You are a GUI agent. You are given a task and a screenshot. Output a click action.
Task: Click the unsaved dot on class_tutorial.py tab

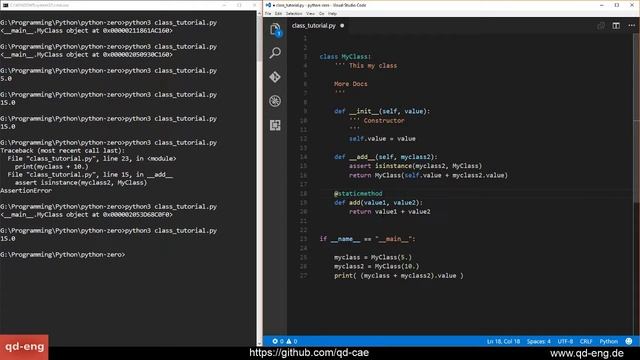click(x=342, y=26)
